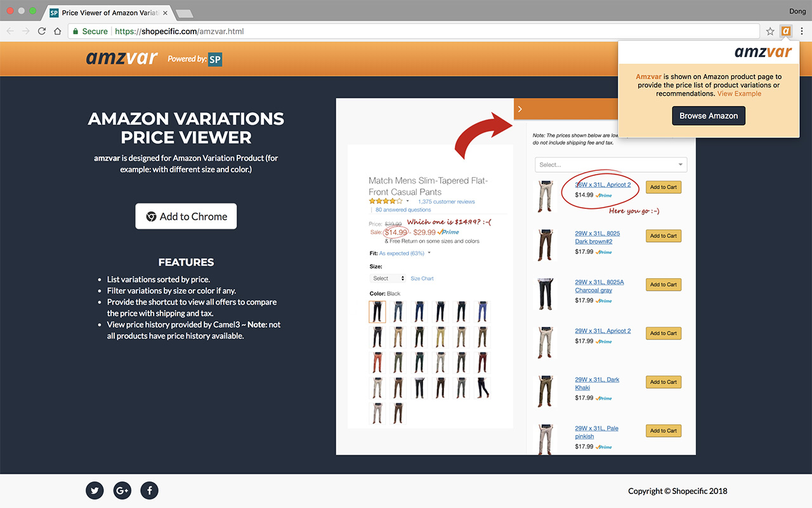Click 'Copyright © Shopecific 2018' text
812x508 pixels.
678,491
